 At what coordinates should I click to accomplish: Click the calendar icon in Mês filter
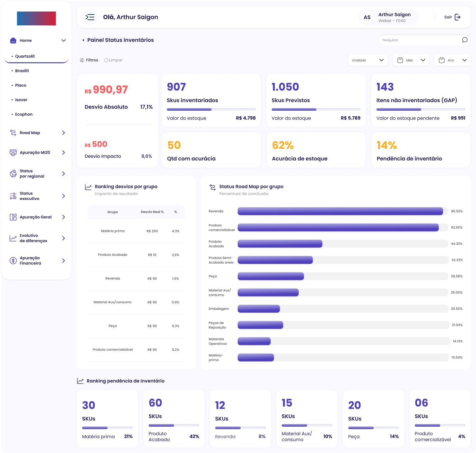click(400, 60)
